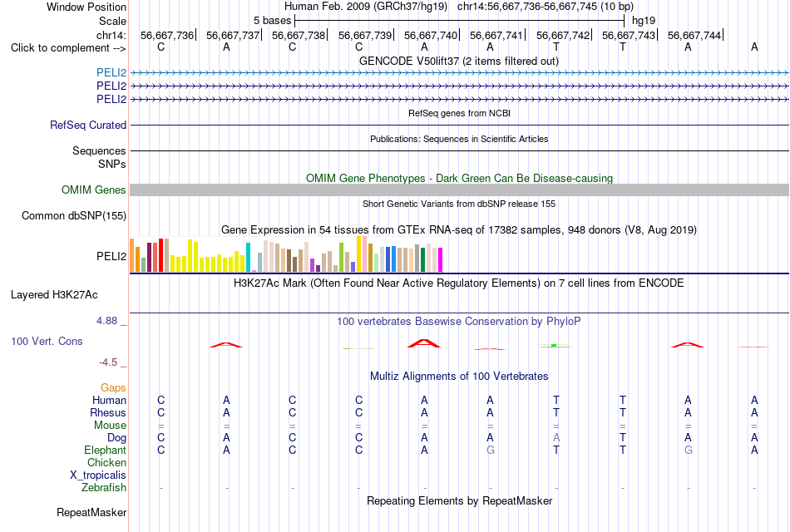Image resolution: width=790 pixels, height=532 pixels.
Task: Click the ruler position label 56,667,744
Action: tap(694, 35)
